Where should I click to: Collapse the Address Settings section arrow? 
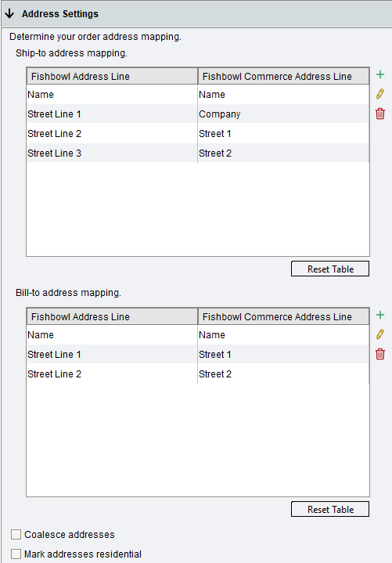[9, 13]
